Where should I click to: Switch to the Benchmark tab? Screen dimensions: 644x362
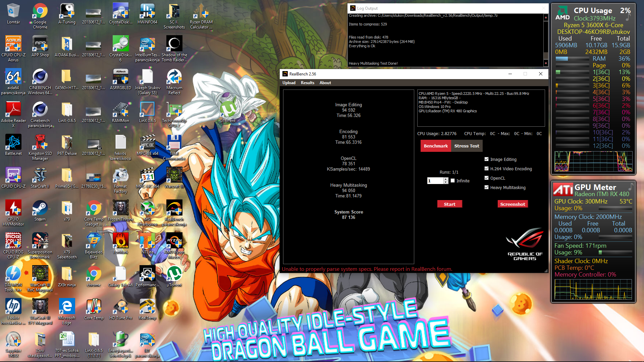436,146
